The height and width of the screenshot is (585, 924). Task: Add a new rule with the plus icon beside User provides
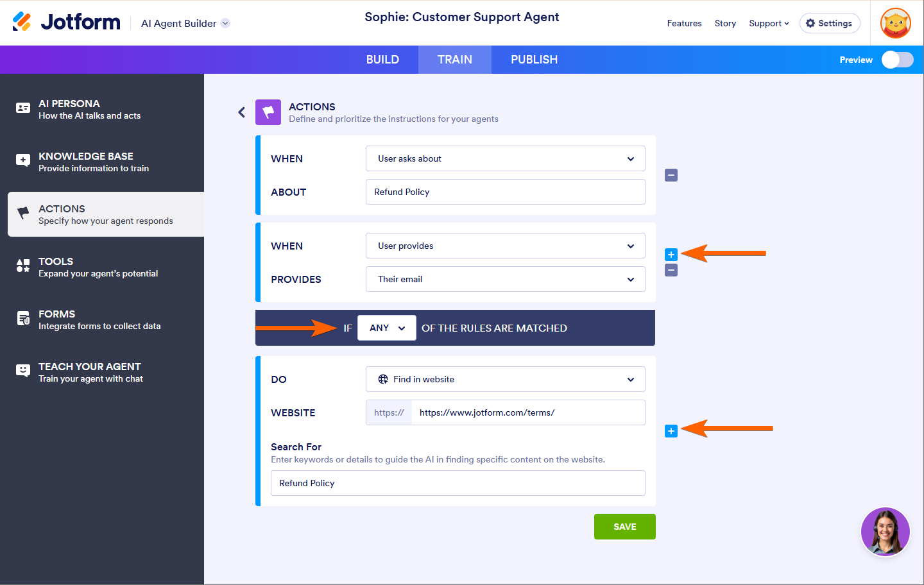click(671, 255)
